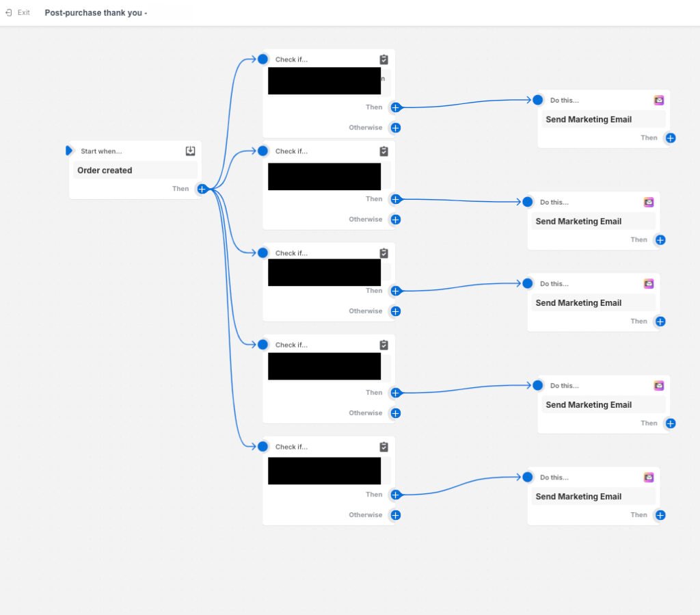This screenshot has width=700, height=615.
Task: Click input connector of third Do this node
Action: tap(528, 283)
